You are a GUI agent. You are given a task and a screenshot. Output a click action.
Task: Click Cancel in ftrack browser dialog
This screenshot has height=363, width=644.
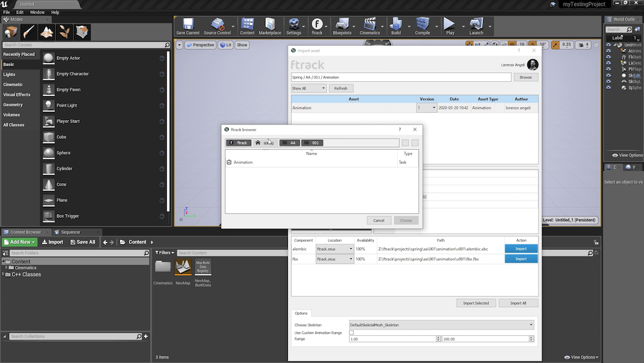pos(379,221)
